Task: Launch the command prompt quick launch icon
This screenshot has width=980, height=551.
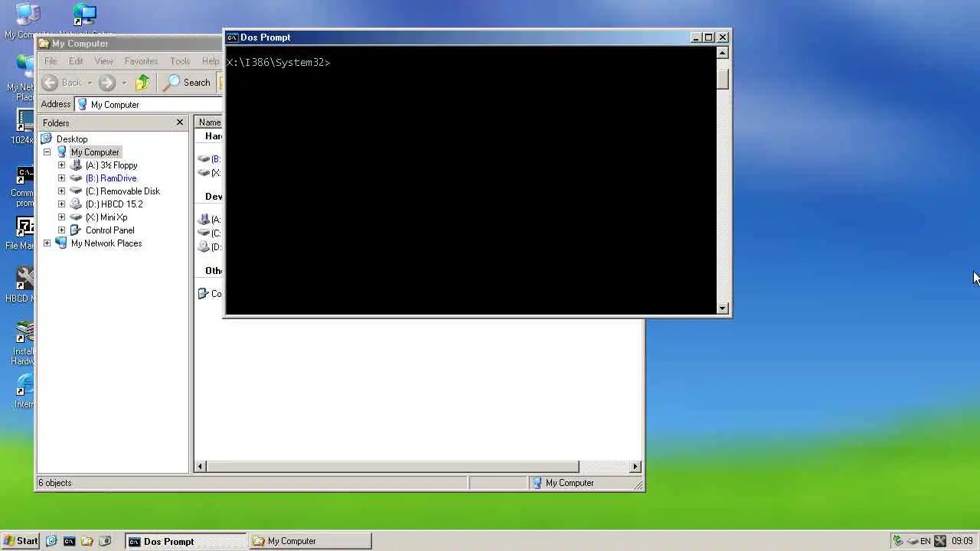Action: point(69,541)
